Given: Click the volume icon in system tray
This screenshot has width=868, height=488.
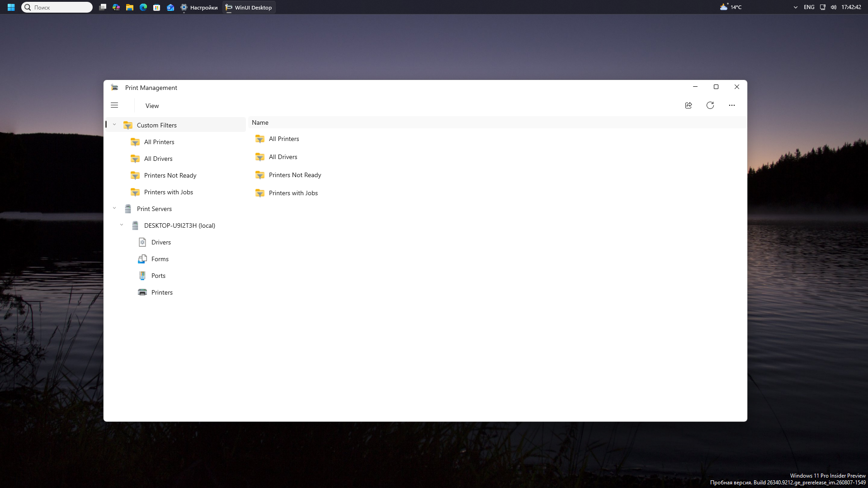Looking at the screenshot, I should [834, 7].
